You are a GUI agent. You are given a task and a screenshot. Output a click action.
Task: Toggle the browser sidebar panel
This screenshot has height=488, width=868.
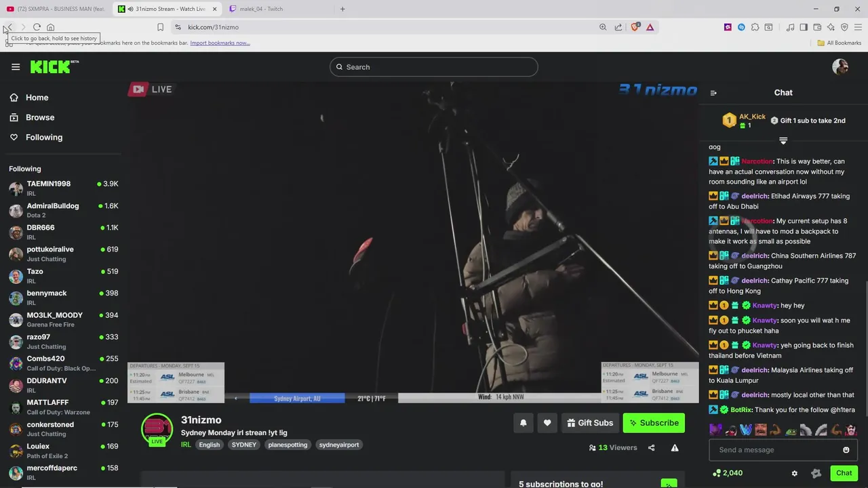pos(804,27)
